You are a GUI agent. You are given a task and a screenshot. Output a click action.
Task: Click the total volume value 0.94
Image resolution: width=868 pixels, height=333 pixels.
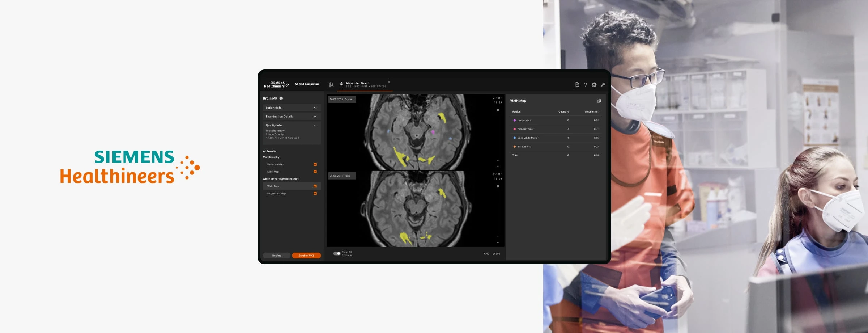(x=596, y=155)
